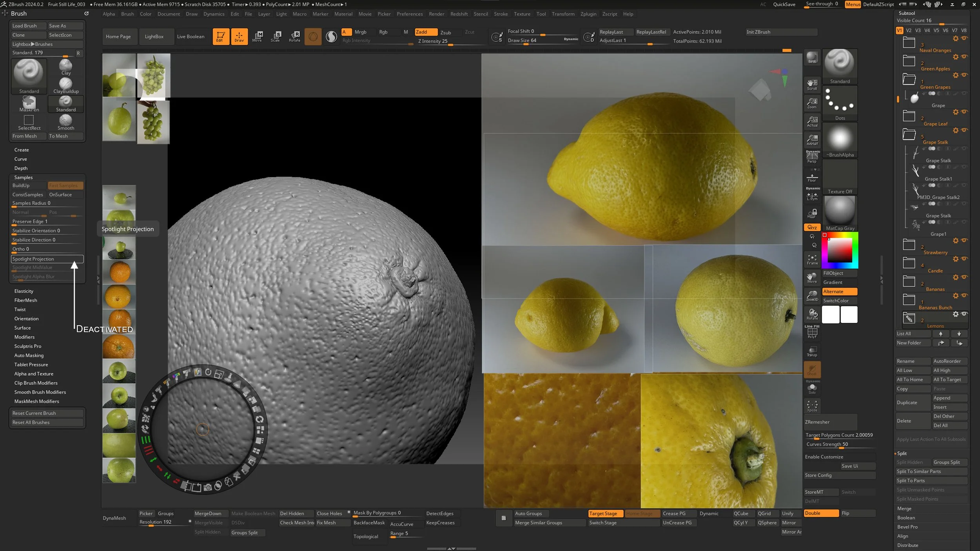Select the Rotate transform tool
Viewport: 980px width, 551px height.
point(294,36)
